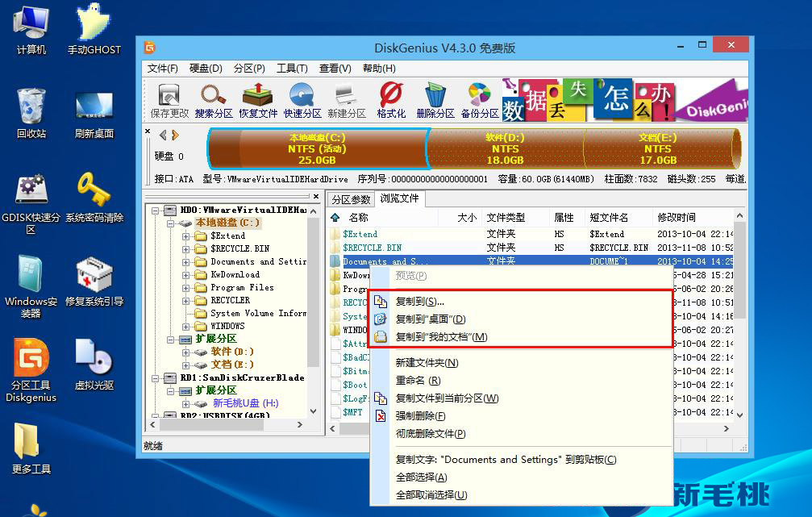Open the Backup Partition (备份分区) tool
Viewport: 812px width, 517px height.
point(480,101)
